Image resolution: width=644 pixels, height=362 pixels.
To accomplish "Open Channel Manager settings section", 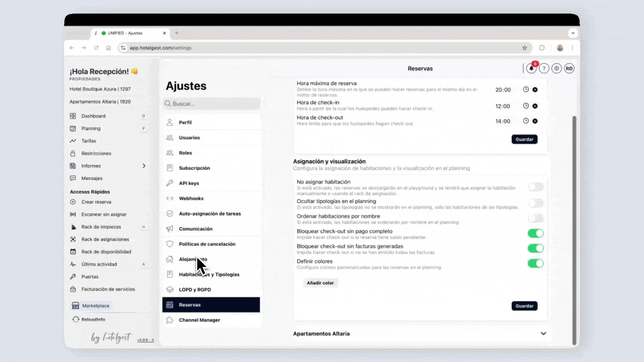I will tap(199, 320).
